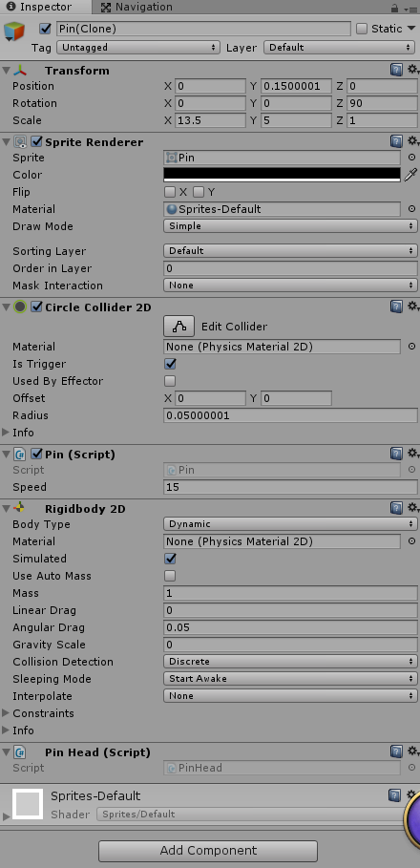Open Circle Collider 2D help icon

point(396,307)
